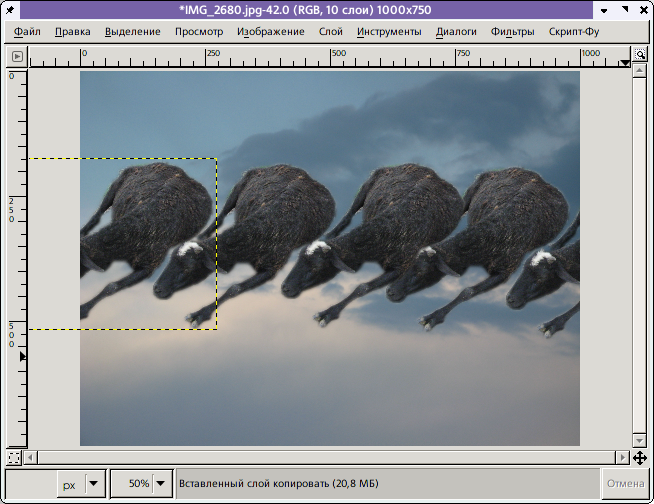The image size is (654, 504).
Task: Click the zoom-on-resize magnifier icon
Action: pos(639,55)
